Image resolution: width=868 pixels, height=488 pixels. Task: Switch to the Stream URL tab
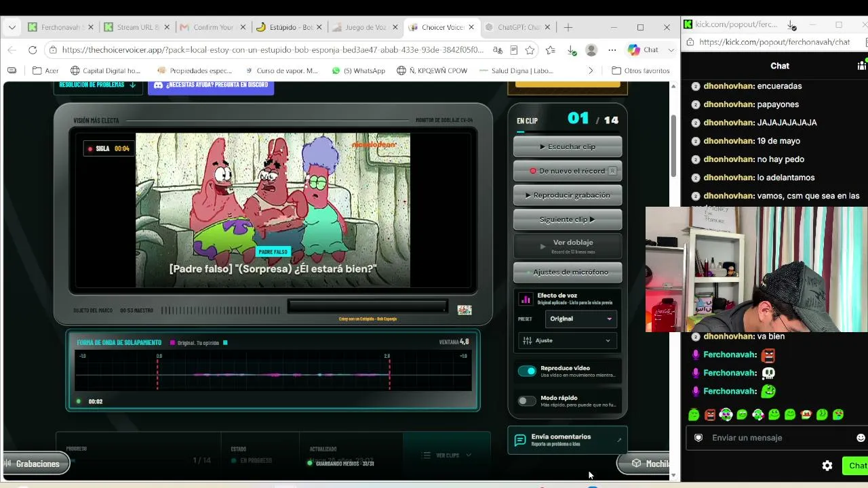coord(136,27)
